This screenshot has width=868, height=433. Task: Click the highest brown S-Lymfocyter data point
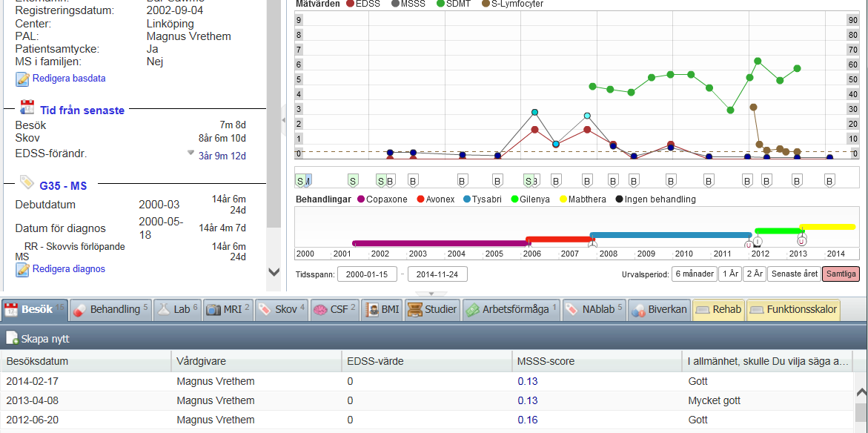click(753, 107)
